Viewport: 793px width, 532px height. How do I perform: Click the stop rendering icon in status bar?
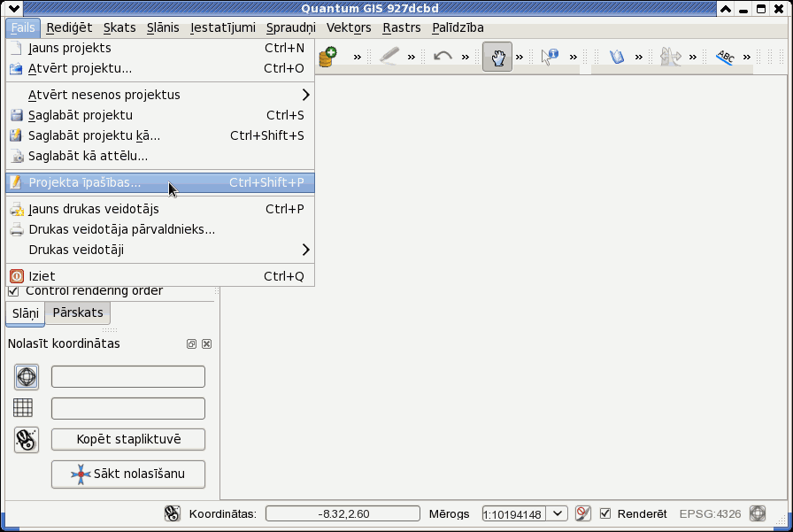(x=583, y=513)
